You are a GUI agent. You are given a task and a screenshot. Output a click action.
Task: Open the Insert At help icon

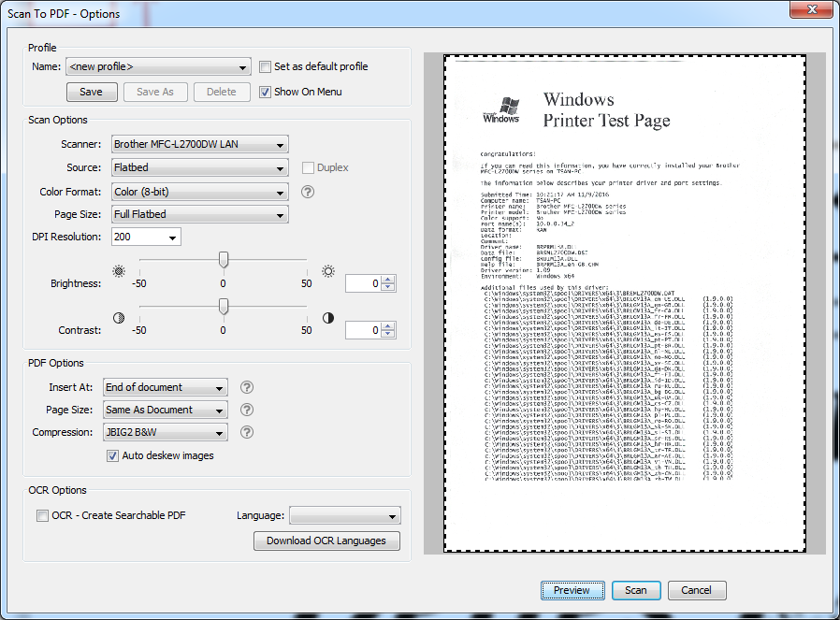tap(246, 387)
